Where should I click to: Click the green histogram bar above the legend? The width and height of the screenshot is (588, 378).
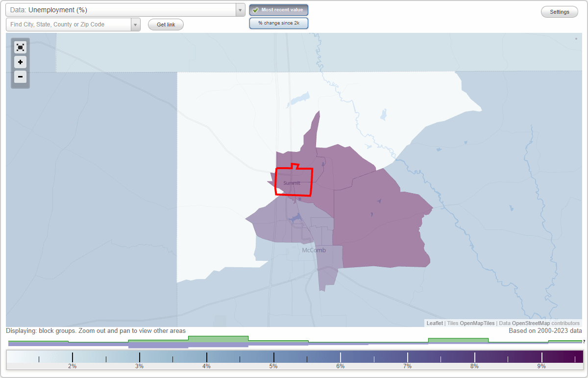[x=219, y=339]
